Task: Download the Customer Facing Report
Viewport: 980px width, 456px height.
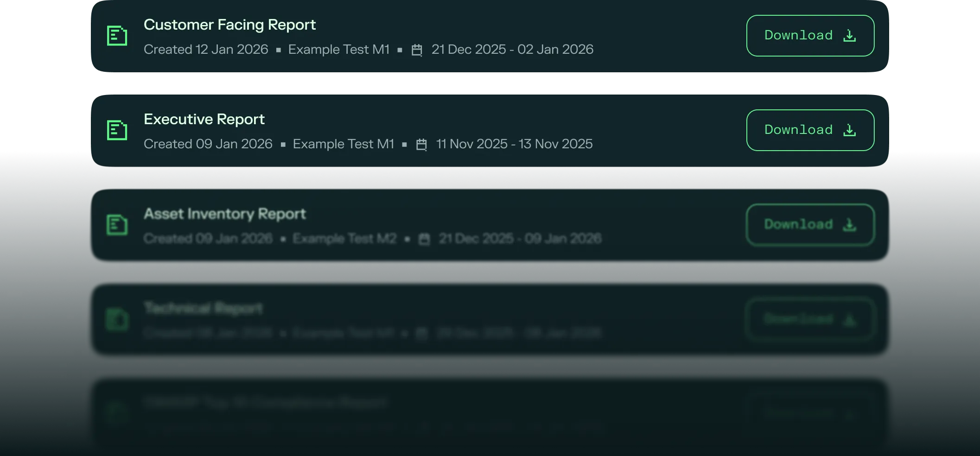Action: point(810,36)
